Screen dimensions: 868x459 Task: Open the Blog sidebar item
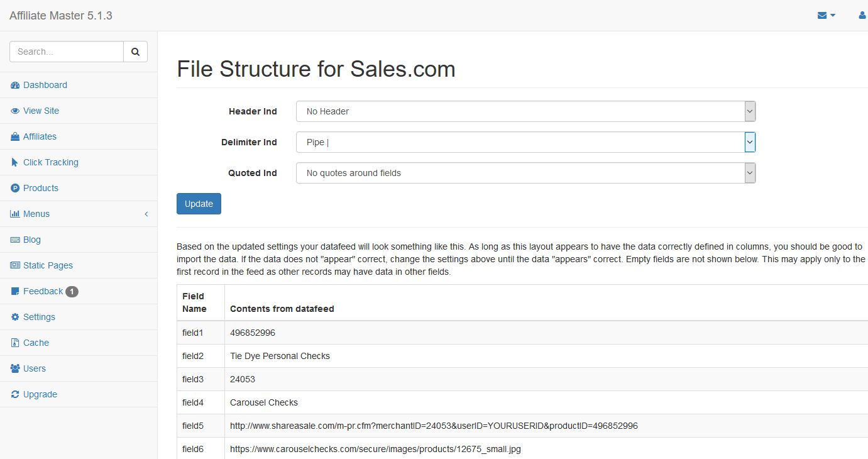31,240
